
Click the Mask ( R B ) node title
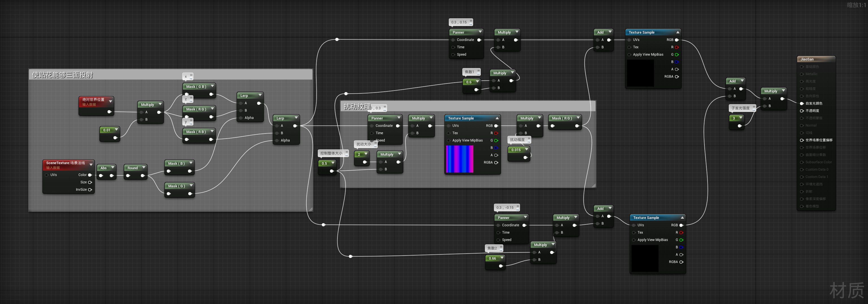(x=196, y=132)
